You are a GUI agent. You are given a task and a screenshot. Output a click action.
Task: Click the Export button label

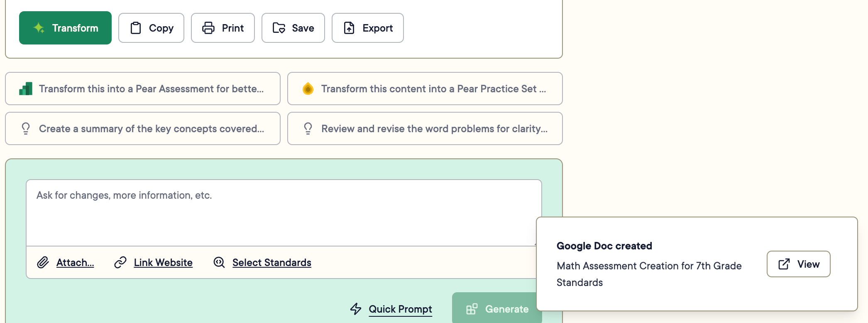tap(377, 28)
